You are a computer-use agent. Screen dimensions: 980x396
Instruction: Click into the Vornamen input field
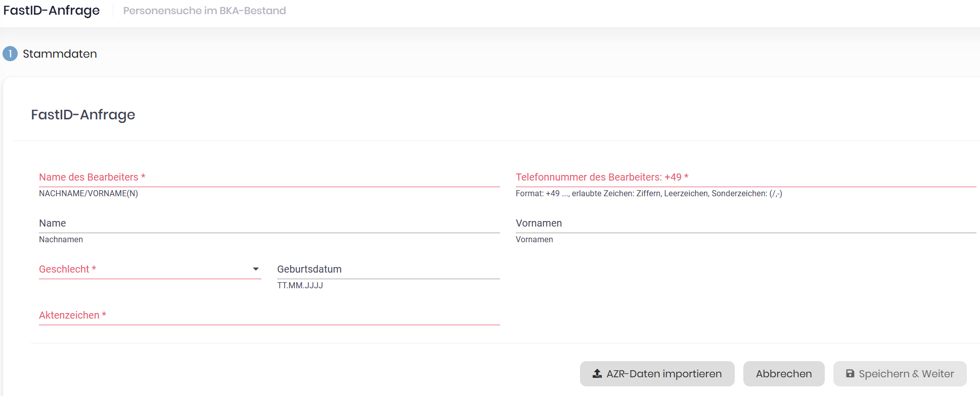(745, 224)
